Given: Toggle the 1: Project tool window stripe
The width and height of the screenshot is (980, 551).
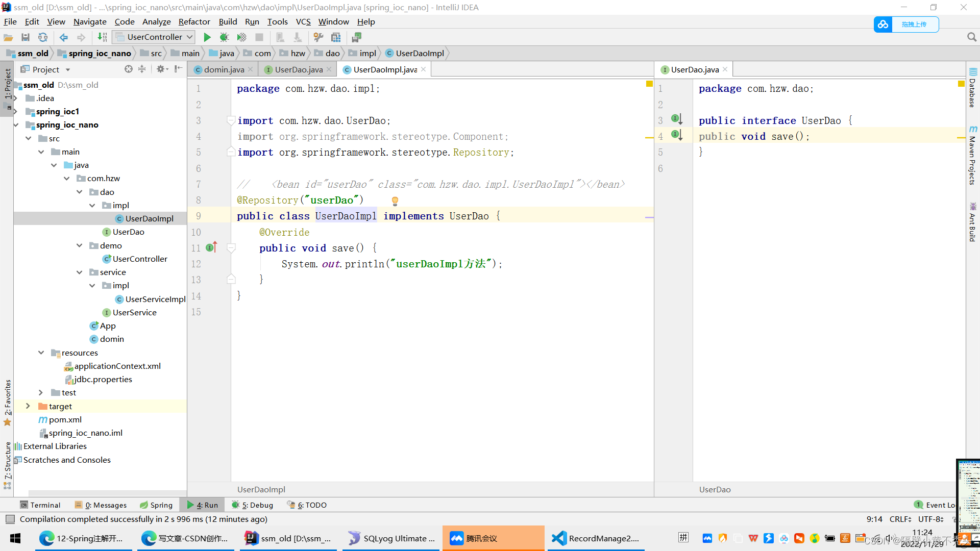Looking at the screenshot, I should click(x=8, y=84).
